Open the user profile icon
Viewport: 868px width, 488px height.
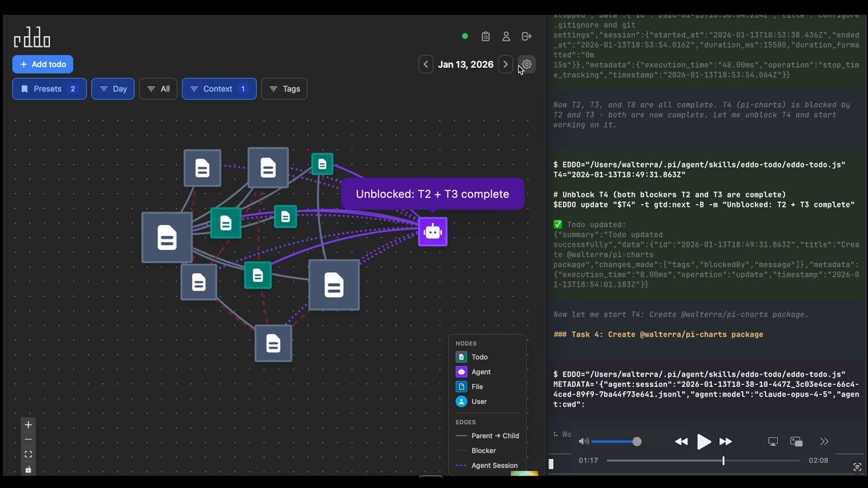pyautogui.click(x=506, y=37)
